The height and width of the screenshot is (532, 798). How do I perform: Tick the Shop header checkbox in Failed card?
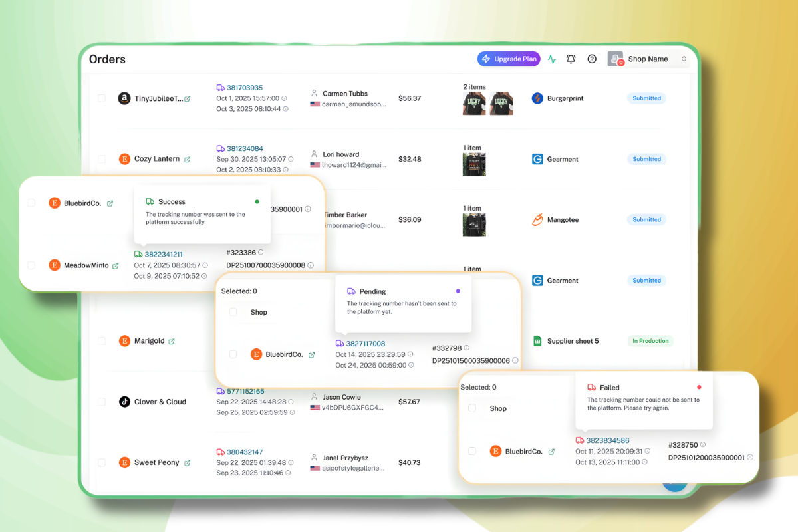[x=472, y=408]
